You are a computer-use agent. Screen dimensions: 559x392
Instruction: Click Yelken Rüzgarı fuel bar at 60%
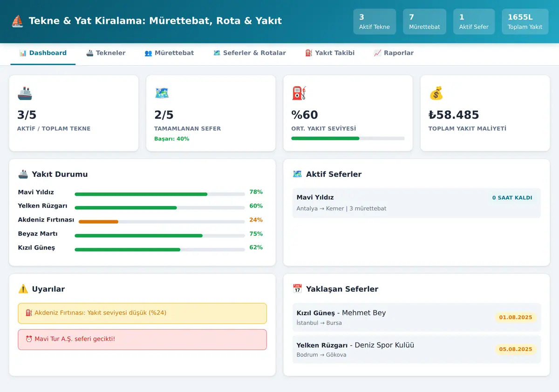[x=160, y=208]
